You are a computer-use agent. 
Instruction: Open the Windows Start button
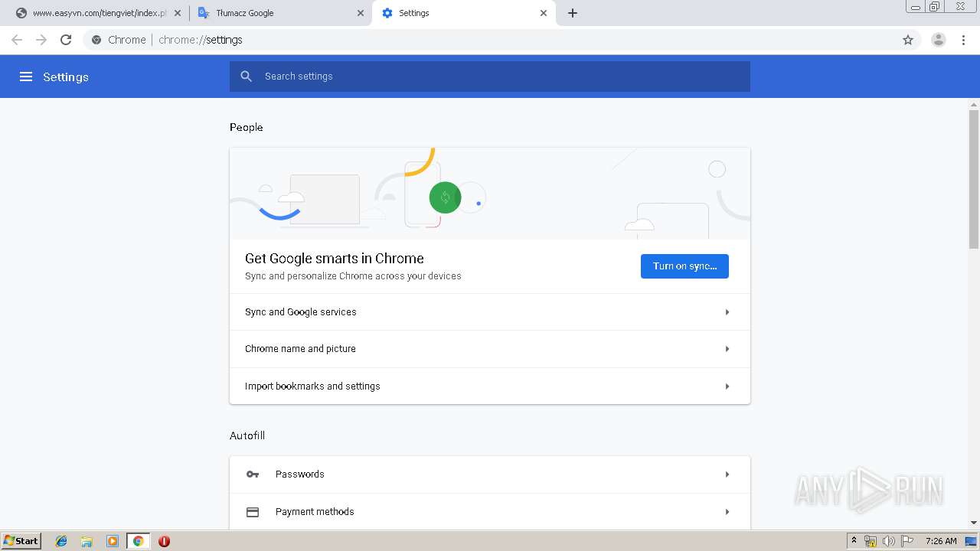(x=21, y=541)
